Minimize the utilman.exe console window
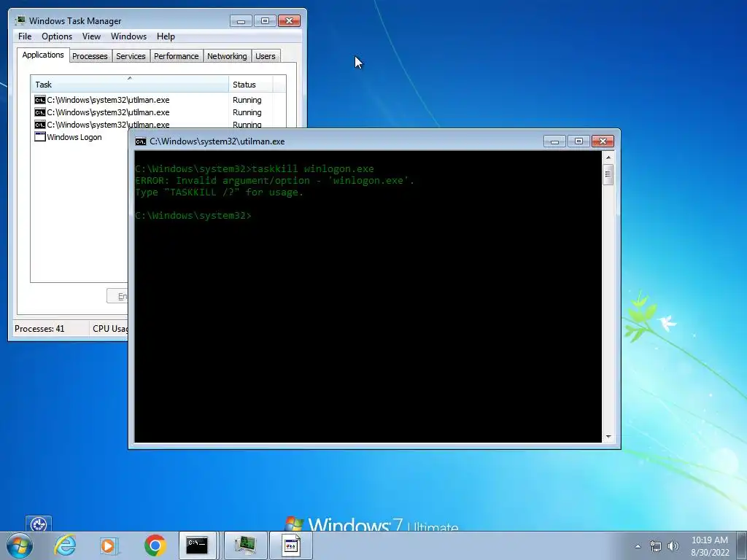The image size is (747, 560). tap(554, 141)
